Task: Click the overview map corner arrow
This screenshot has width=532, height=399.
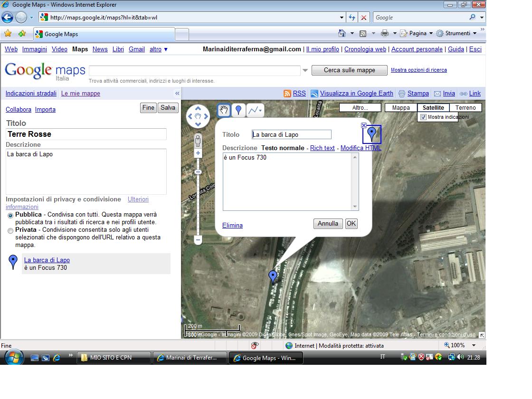Action: tap(482, 335)
